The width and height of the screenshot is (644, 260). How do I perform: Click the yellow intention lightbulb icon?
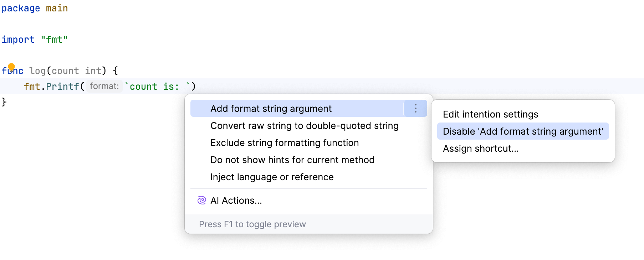coord(12,66)
